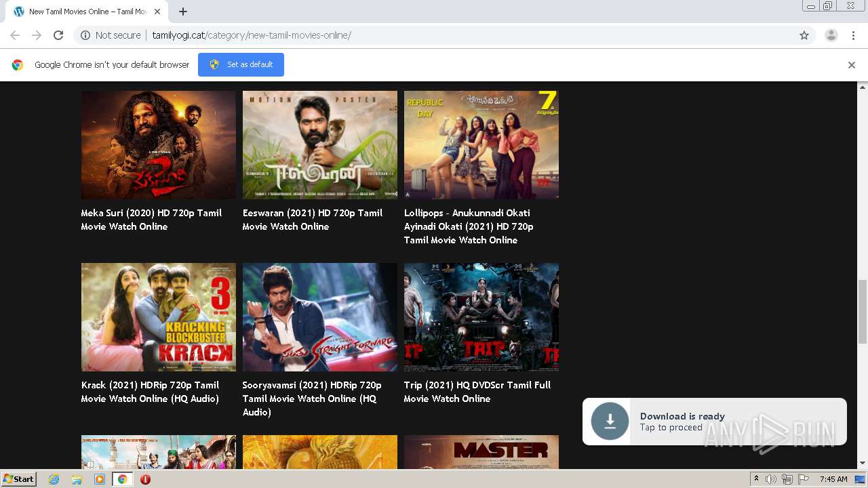Open Trip movie poster thumbnail
Screen dimensions: 868x488
click(x=481, y=317)
